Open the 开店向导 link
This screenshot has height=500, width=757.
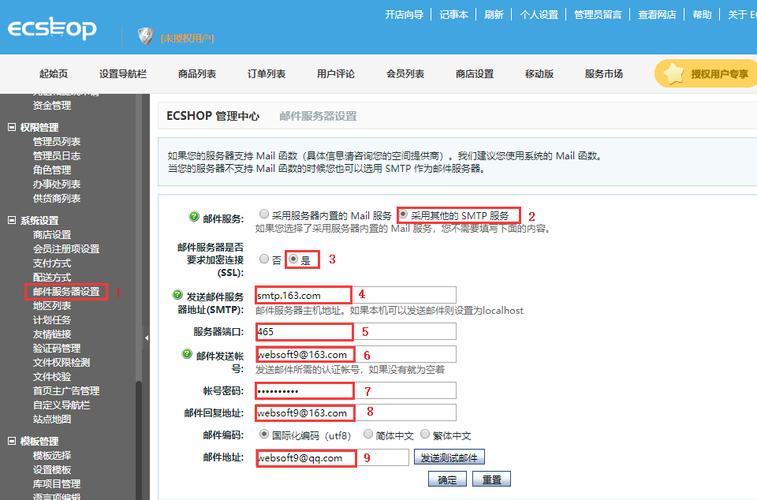404,14
